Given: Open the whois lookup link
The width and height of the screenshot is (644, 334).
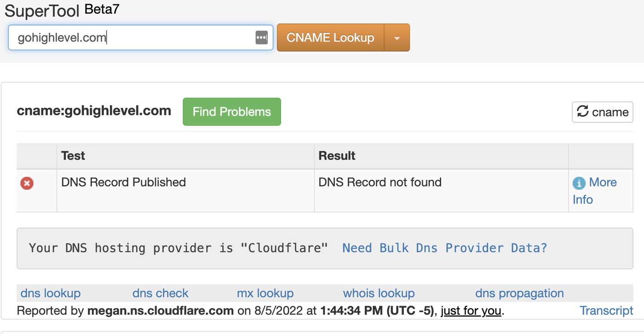Looking at the screenshot, I should [x=379, y=293].
